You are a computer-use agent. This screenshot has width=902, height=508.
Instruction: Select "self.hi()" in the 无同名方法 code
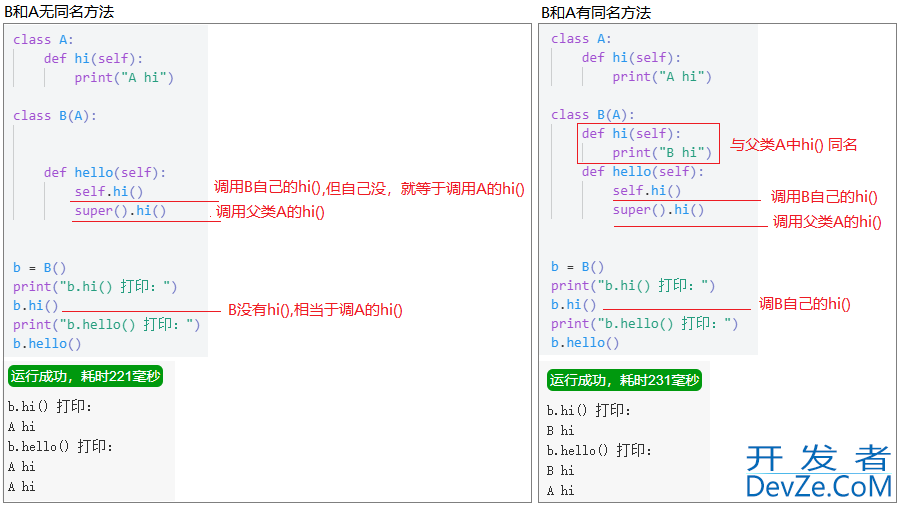pos(109,192)
